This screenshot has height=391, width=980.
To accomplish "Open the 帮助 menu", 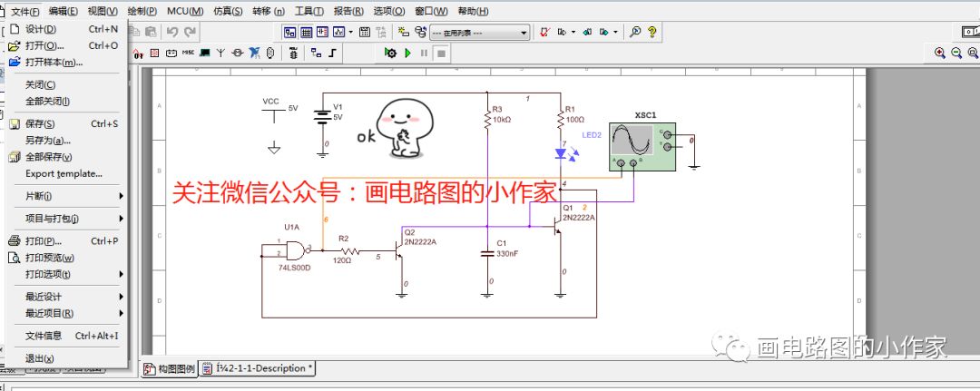I will click(473, 11).
